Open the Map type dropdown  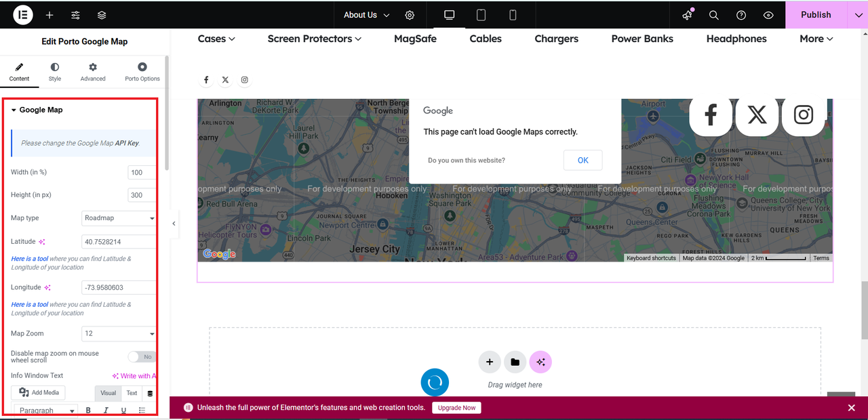click(x=119, y=218)
